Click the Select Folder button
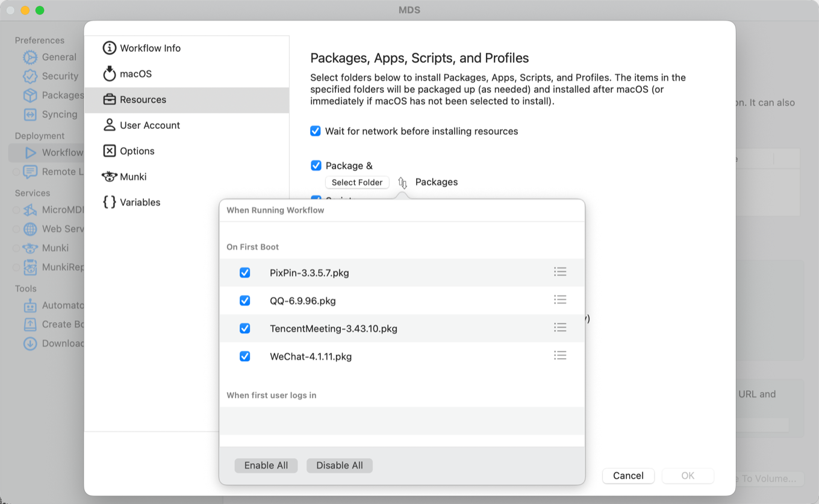819x504 pixels. tap(357, 182)
